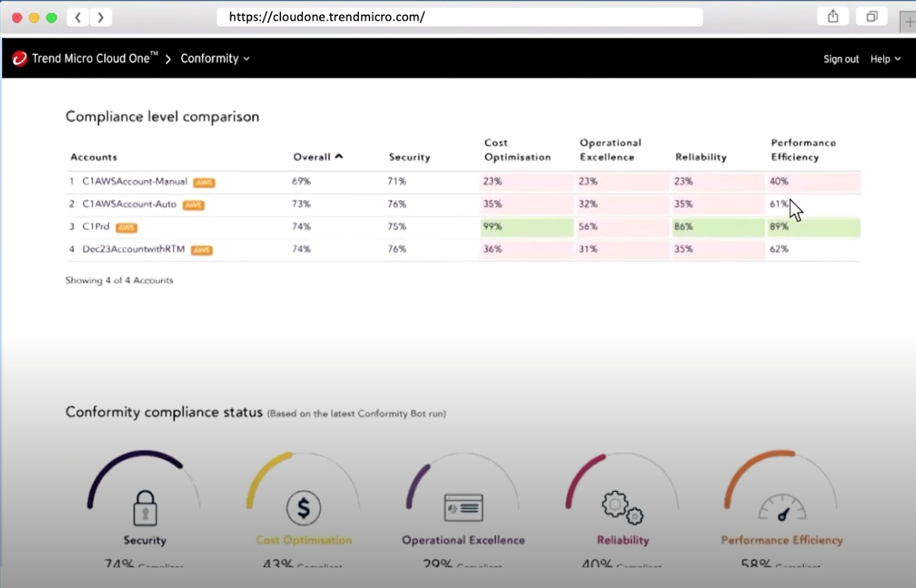Toggle sorting on the Reliability column
This screenshot has height=588, width=916.
(700, 157)
